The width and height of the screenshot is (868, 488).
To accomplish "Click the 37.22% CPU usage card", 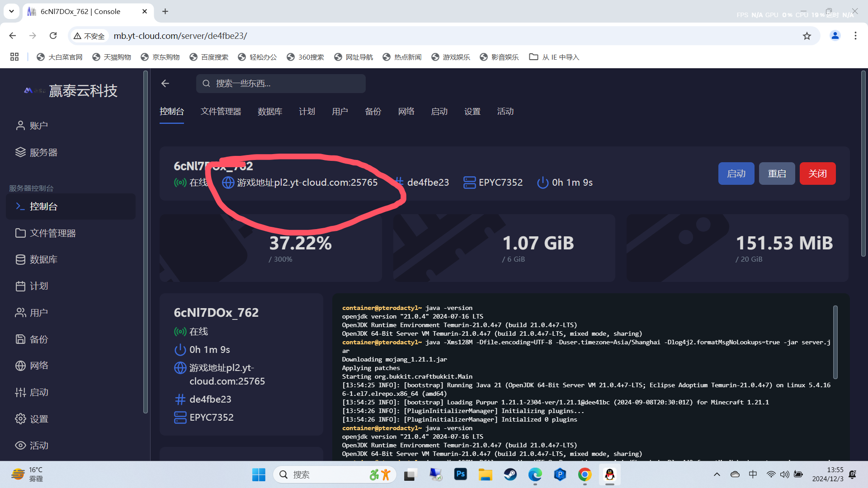I will [x=271, y=248].
